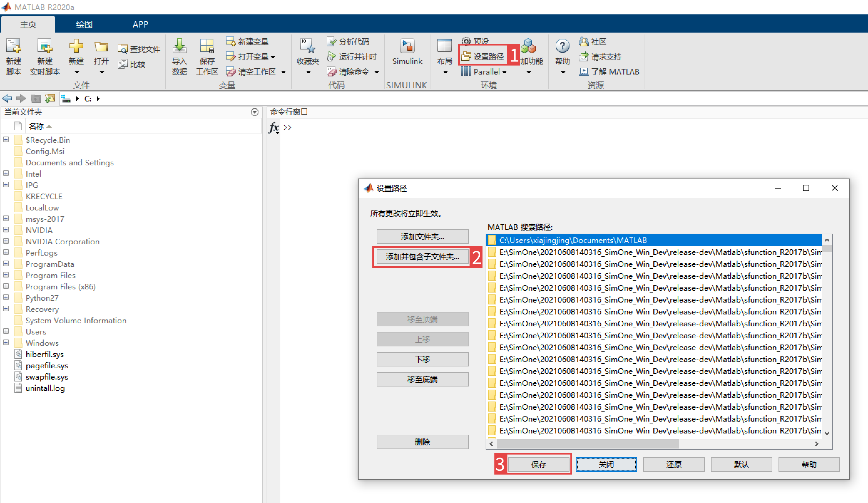The image size is (868, 503).
Task: Click the C: drive in the address bar
Action: (x=88, y=99)
